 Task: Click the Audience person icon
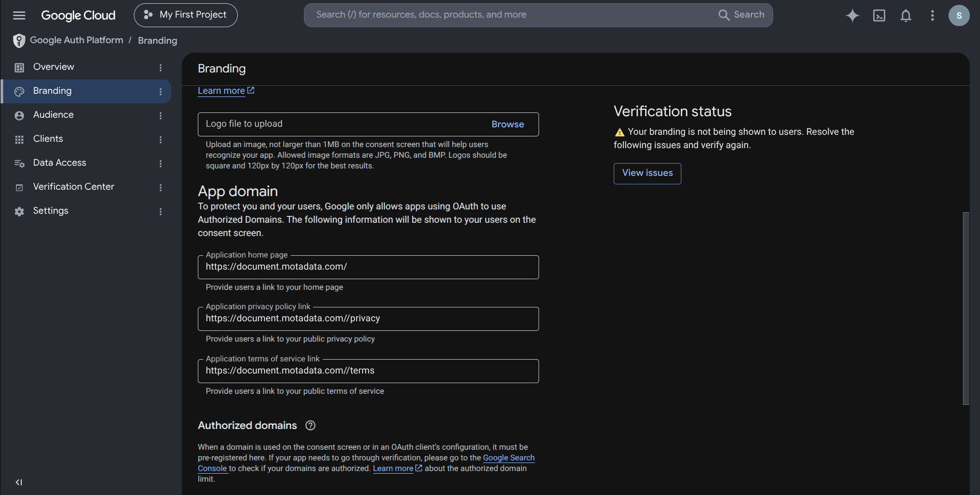click(19, 116)
